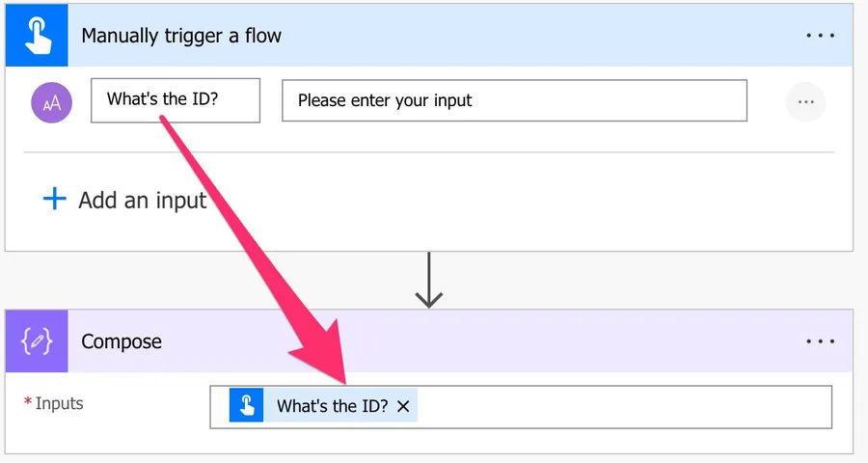Open the round options button for the ID input
Screen dimensions: 868x463
(806, 101)
